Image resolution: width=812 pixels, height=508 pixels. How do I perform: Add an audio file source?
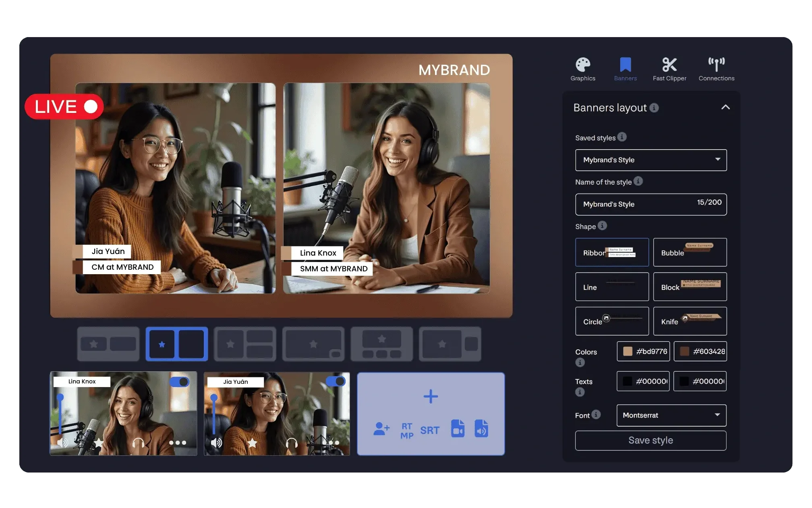pyautogui.click(x=481, y=429)
